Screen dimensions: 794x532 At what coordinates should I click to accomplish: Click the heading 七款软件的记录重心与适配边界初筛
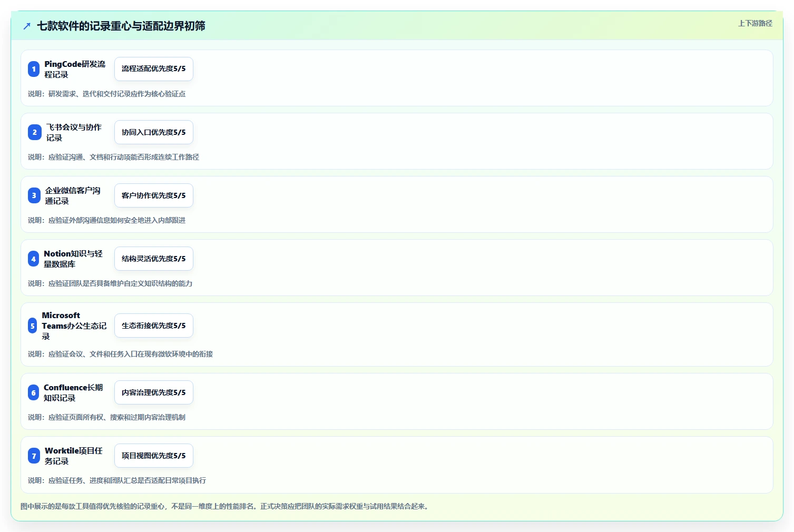121,26
